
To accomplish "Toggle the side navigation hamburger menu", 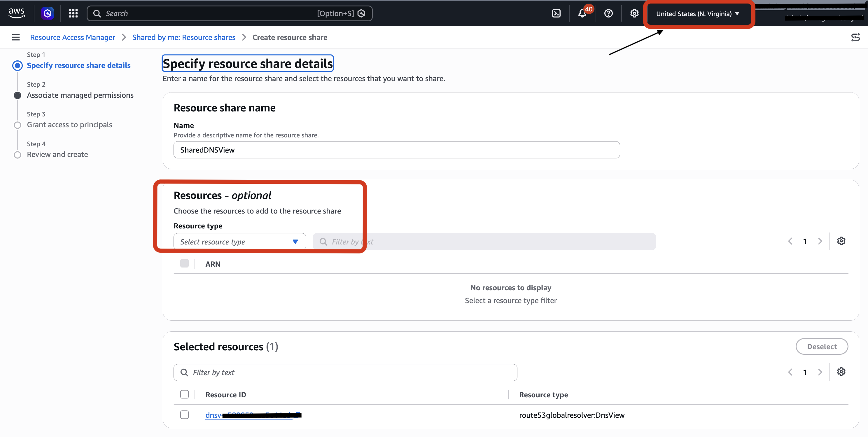I will [16, 37].
